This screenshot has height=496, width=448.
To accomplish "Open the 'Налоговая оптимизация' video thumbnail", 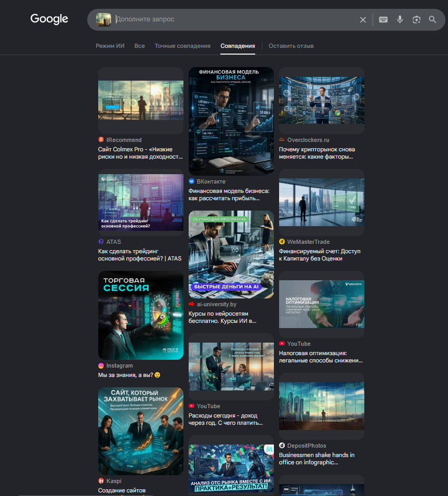I will point(322,304).
